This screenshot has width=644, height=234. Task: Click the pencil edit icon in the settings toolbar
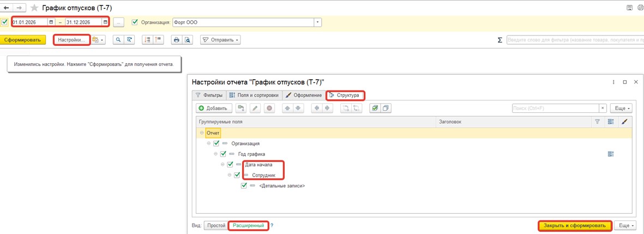255,109
